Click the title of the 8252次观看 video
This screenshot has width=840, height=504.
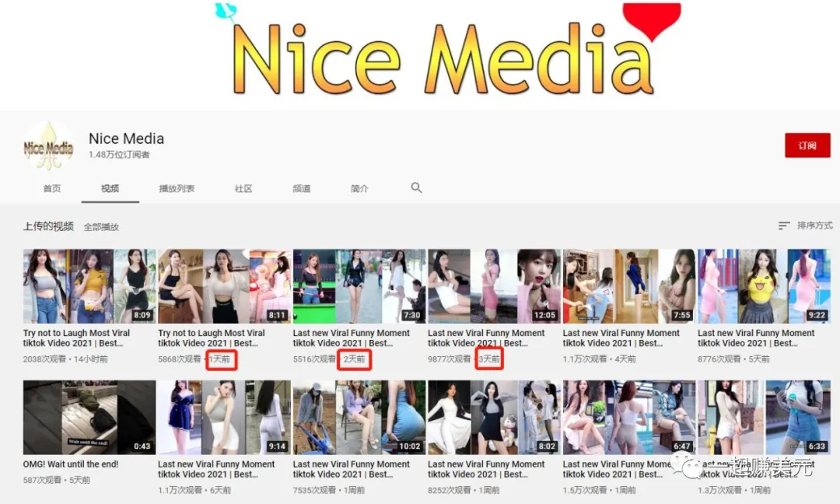(x=486, y=469)
